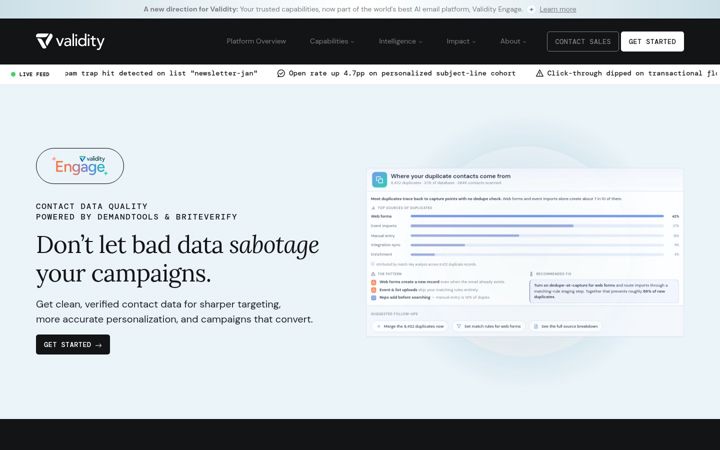Click the recommended fix text box
The height and width of the screenshot is (450, 720).
pos(604,291)
